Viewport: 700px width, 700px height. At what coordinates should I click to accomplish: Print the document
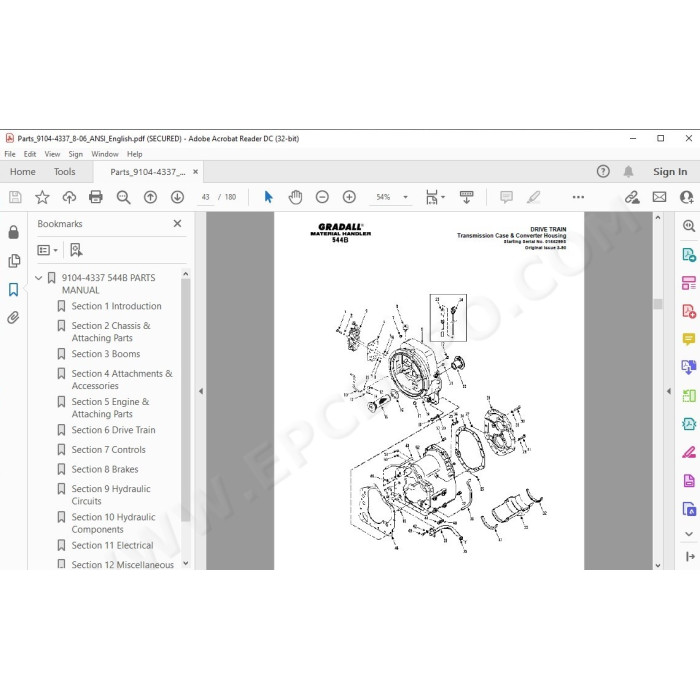[96, 197]
